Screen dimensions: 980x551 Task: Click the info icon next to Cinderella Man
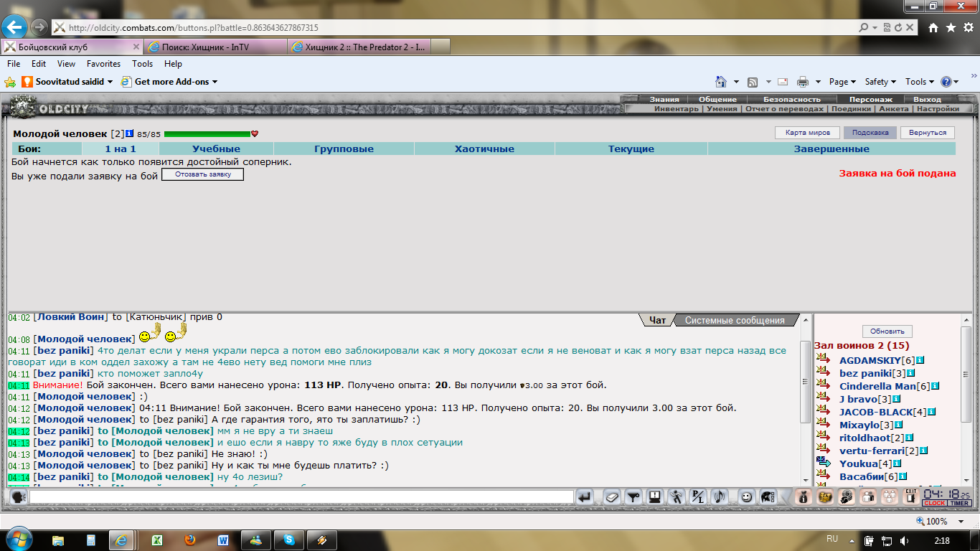(936, 386)
